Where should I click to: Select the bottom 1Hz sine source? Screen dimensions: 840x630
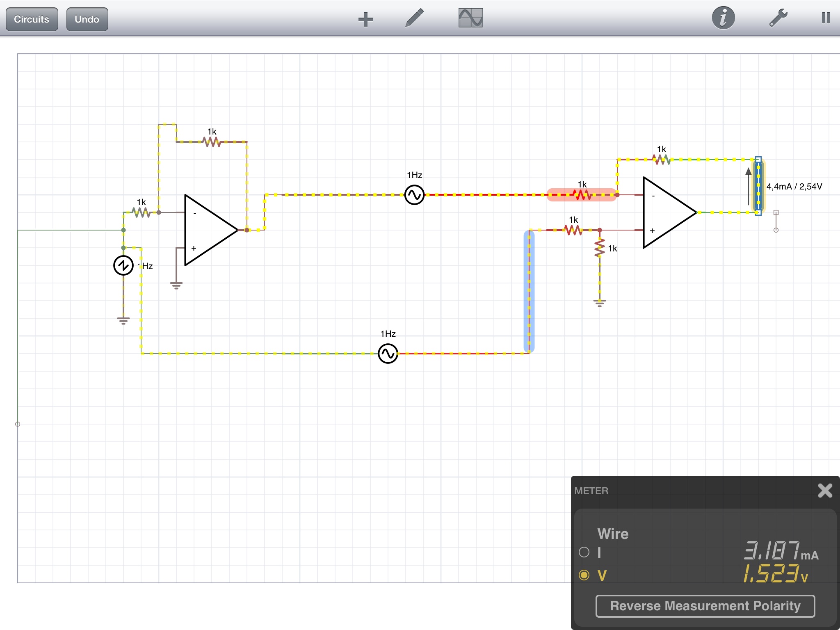tap(388, 354)
